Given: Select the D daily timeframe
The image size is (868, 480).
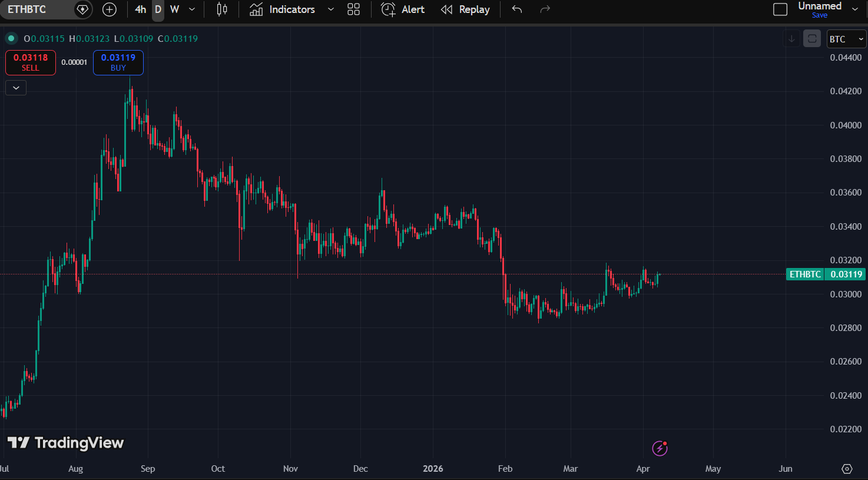Looking at the screenshot, I should coord(158,9).
